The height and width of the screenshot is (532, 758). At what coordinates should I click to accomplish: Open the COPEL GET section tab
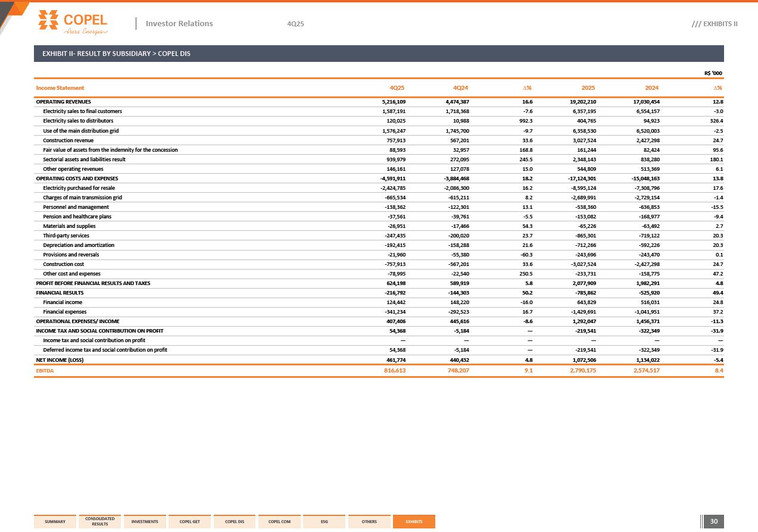pyautogui.click(x=189, y=522)
